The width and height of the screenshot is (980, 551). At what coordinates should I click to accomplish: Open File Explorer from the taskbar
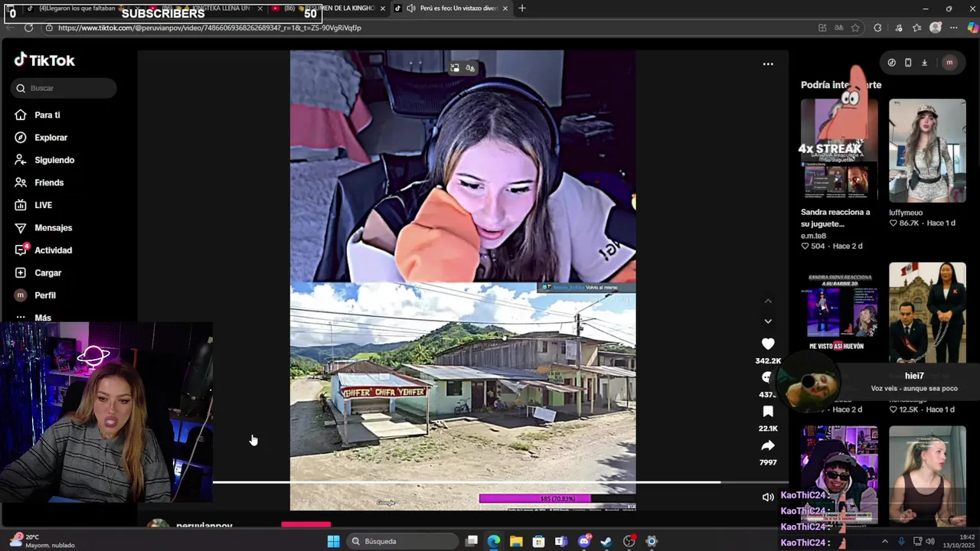tap(516, 542)
